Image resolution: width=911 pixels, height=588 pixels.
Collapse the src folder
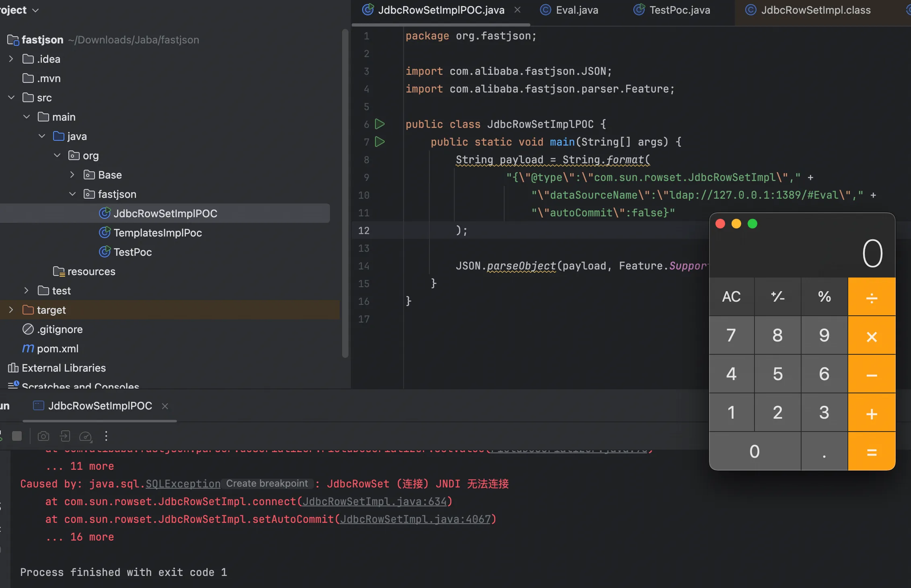[11, 98]
